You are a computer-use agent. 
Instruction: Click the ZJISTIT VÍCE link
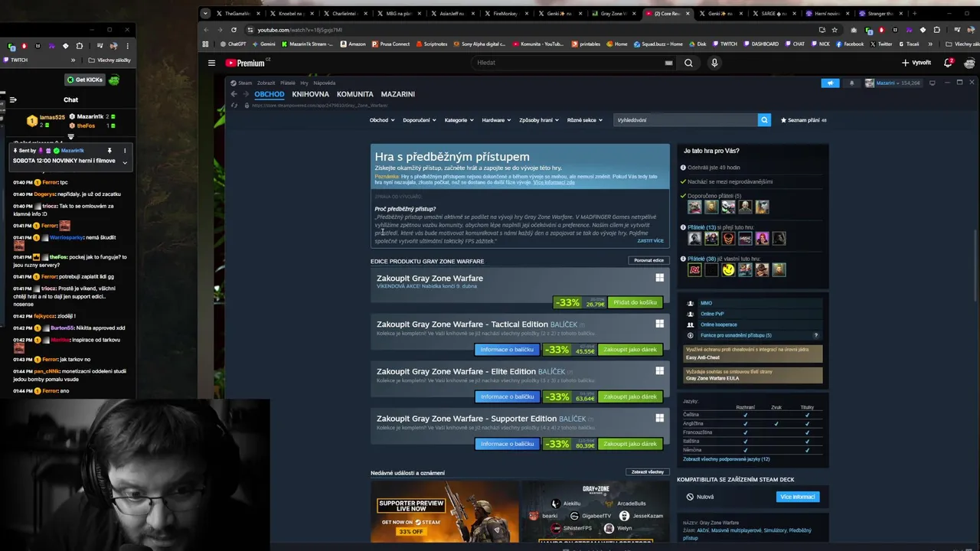pos(650,240)
